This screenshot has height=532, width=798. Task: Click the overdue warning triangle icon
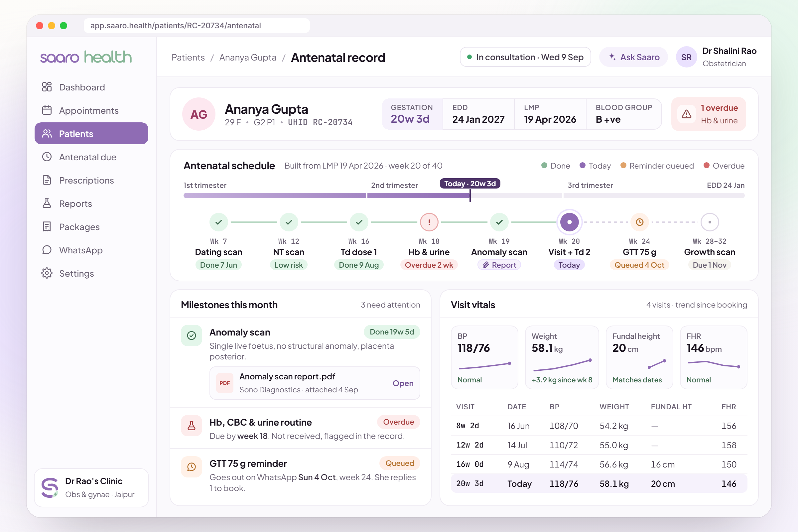tap(686, 114)
